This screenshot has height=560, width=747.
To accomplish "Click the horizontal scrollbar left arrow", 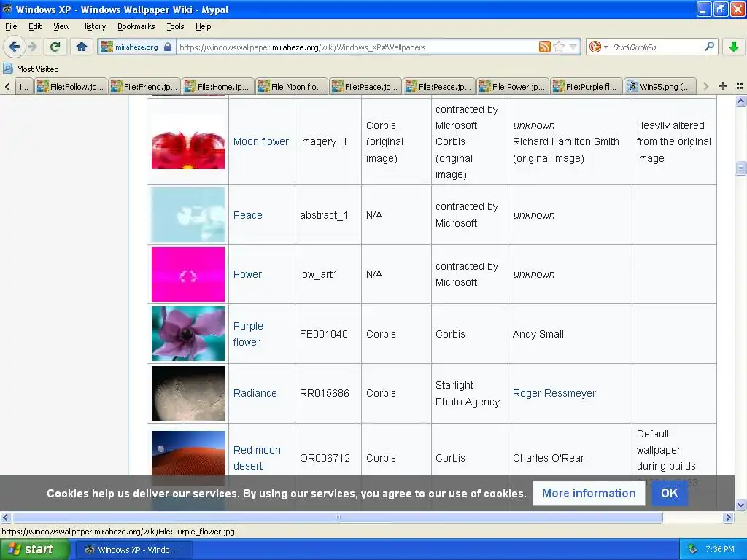I will coord(6,517).
